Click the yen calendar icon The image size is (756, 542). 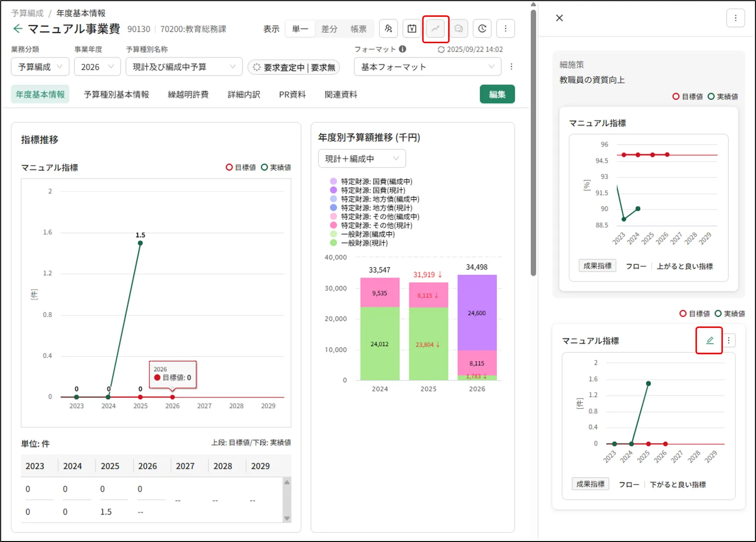tap(412, 29)
